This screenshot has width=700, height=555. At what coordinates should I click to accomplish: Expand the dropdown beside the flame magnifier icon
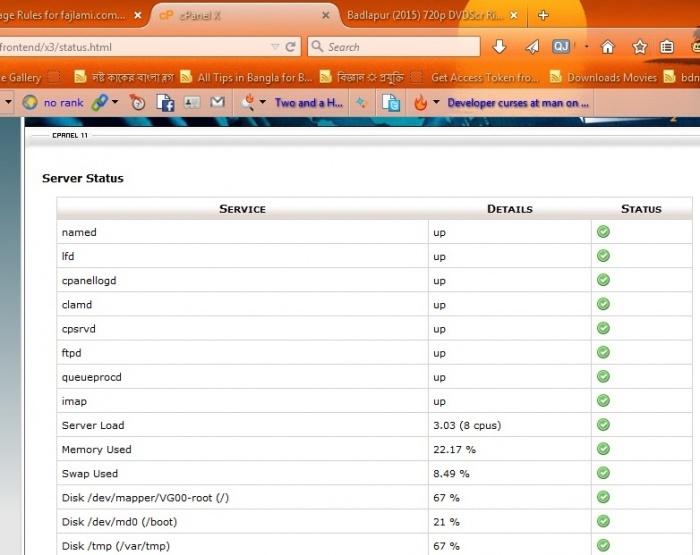coord(263,102)
